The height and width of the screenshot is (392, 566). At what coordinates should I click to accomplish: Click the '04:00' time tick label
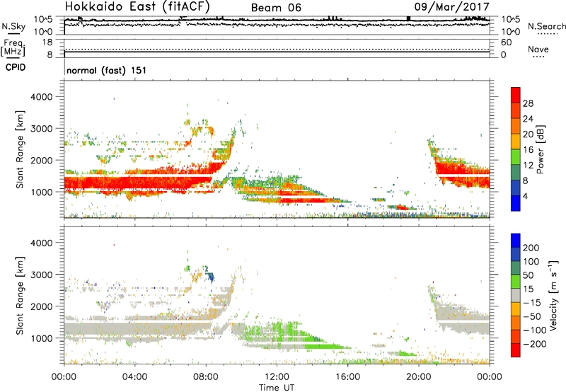pyautogui.click(x=134, y=377)
